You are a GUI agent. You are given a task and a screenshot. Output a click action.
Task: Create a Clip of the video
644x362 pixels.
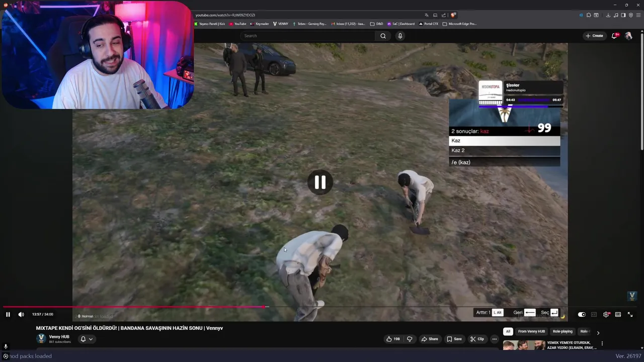click(x=477, y=339)
